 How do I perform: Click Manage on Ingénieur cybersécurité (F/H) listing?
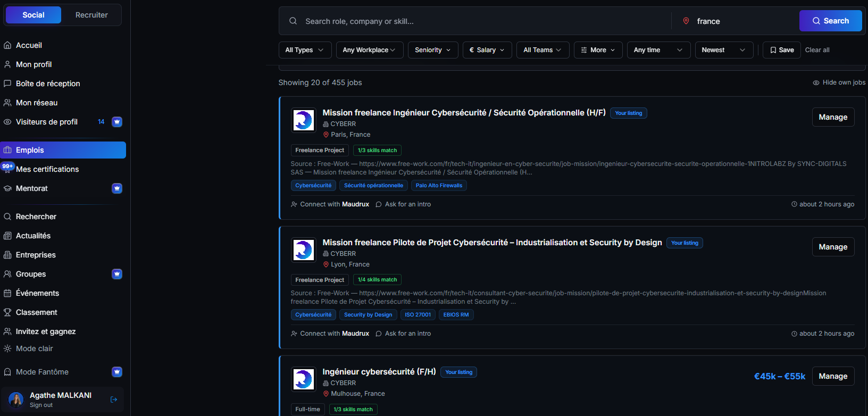click(x=833, y=376)
